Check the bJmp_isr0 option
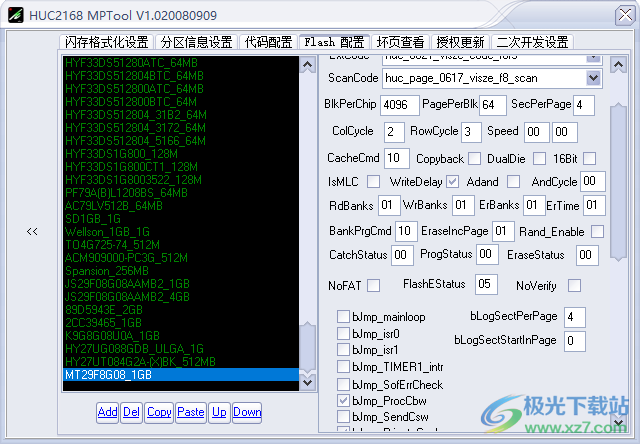Screen dimensions: 640x444 point(343,333)
